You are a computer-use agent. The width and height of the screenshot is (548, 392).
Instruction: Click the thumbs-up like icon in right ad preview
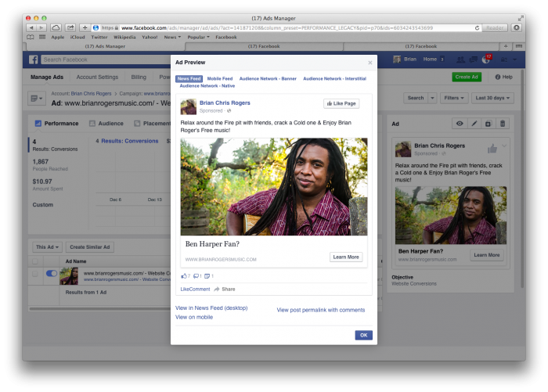coord(492,149)
